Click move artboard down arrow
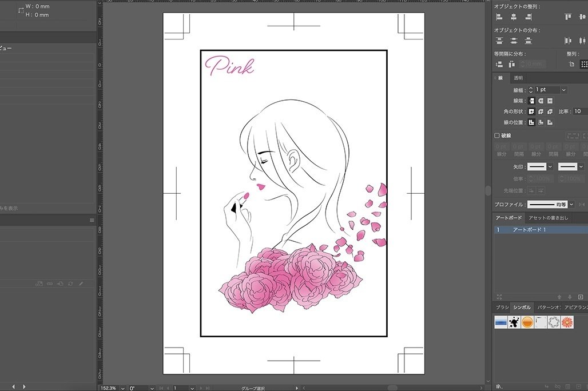Viewport: 588px width, 391px height. (570, 297)
